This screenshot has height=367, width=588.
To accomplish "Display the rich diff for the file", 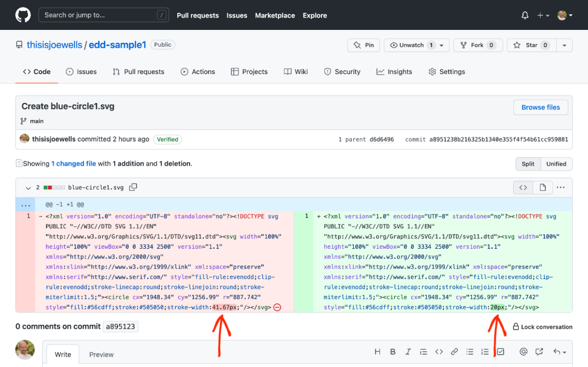I will click(542, 187).
